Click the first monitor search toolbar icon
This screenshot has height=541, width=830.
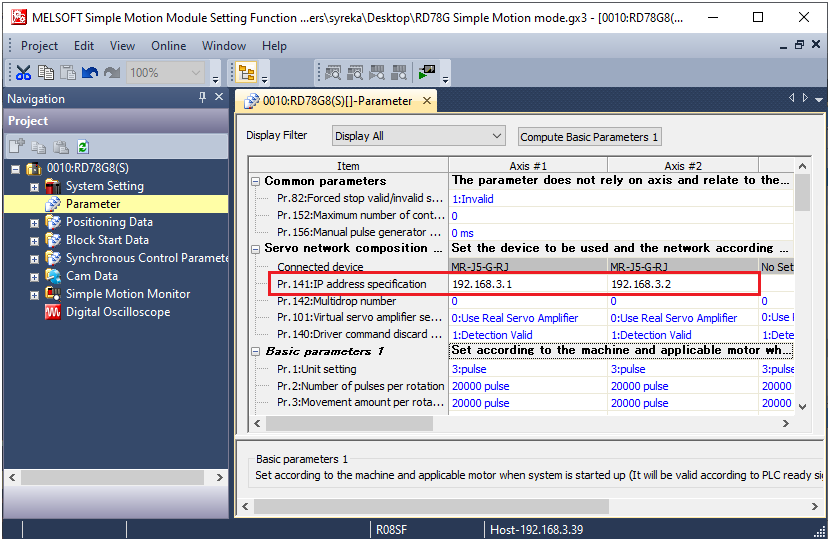pos(333,73)
